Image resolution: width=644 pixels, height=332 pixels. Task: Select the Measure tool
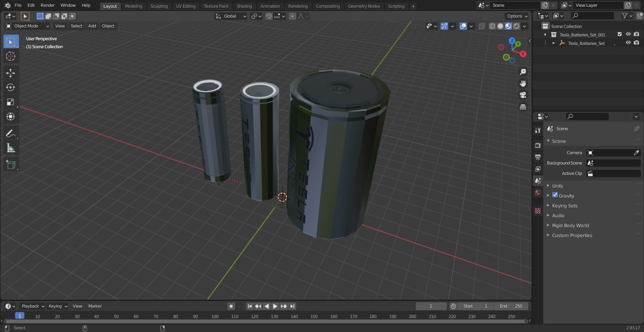point(11,148)
